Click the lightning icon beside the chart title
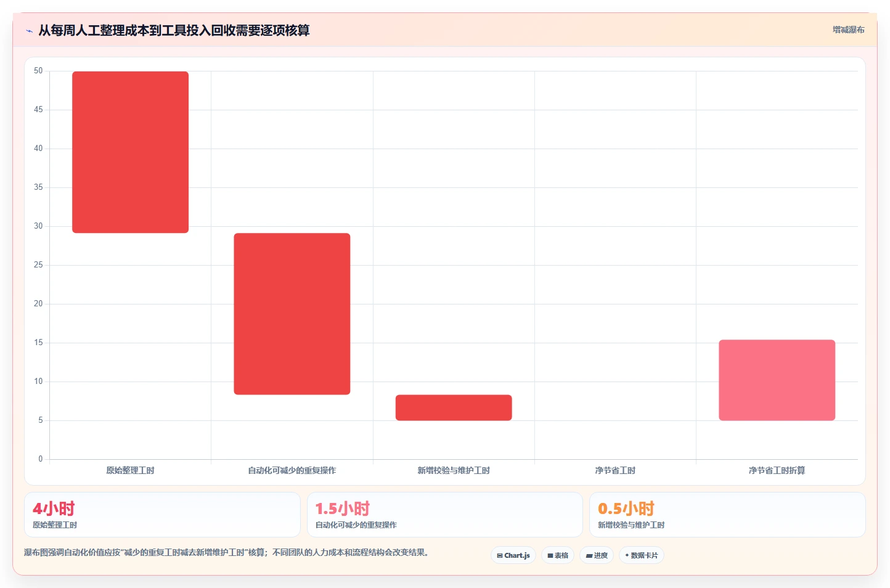 pos(29,31)
